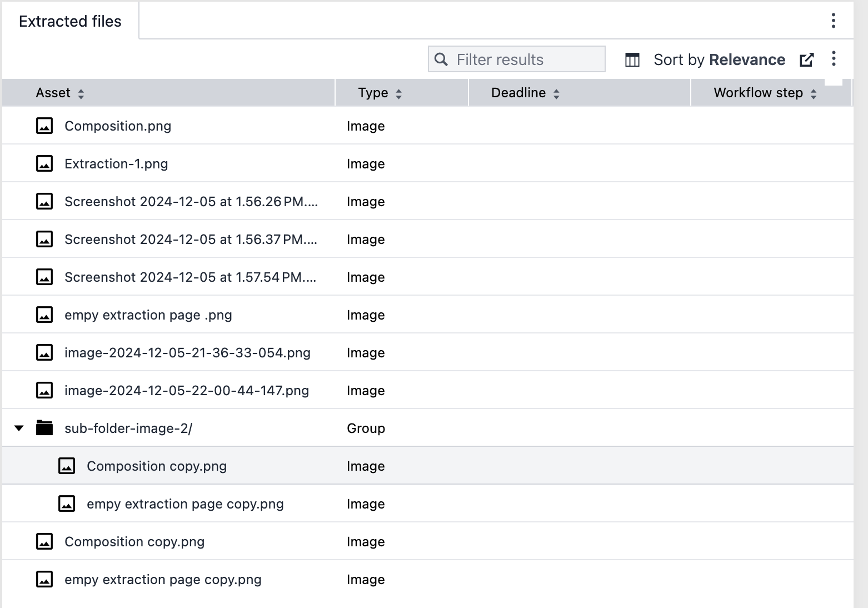Click the Composition.png image icon

(x=44, y=126)
